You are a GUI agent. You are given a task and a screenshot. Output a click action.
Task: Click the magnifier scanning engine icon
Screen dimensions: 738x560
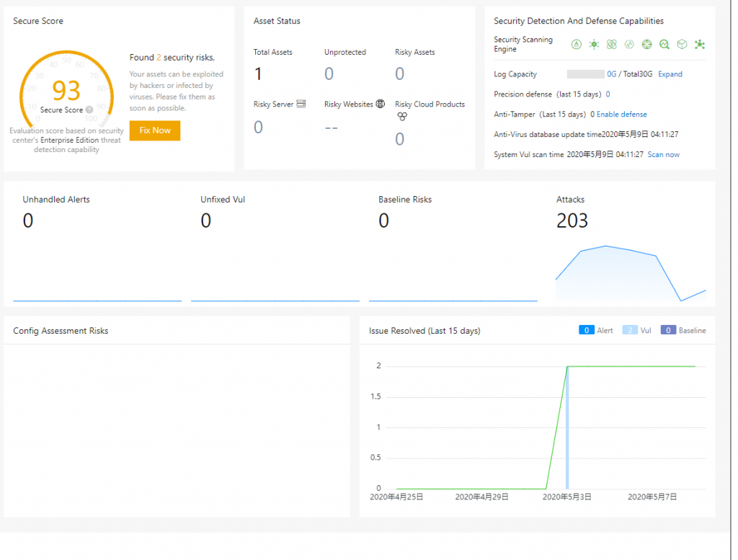point(664,44)
